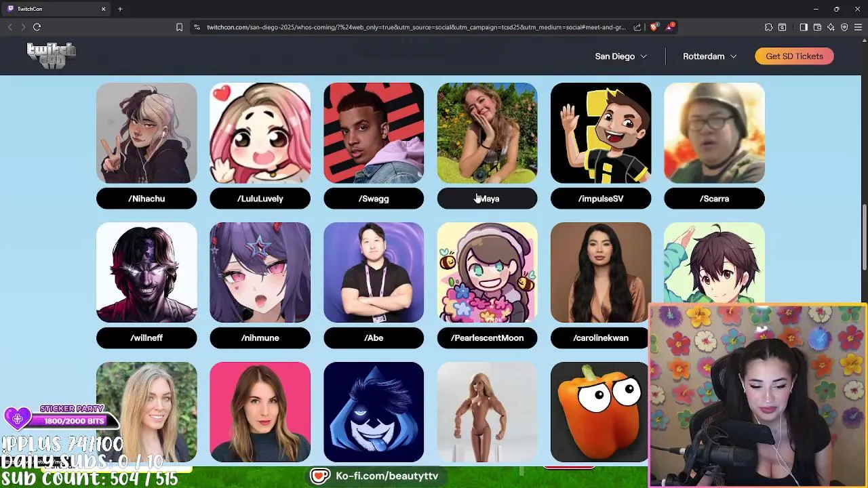868x488 pixels.
Task: Click willneff's dark illustrated avatar
Action: pos(146,272)
